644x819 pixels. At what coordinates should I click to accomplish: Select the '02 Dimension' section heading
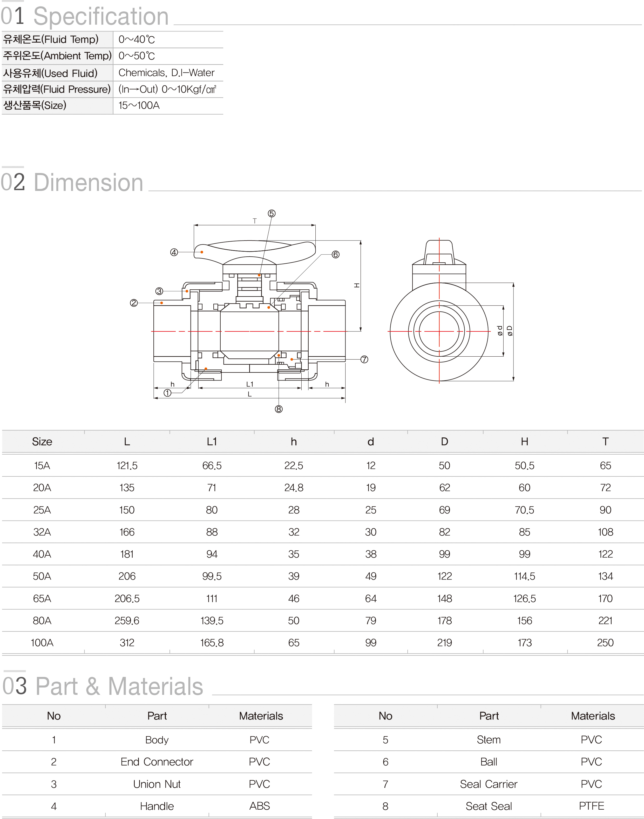(72, 183)
